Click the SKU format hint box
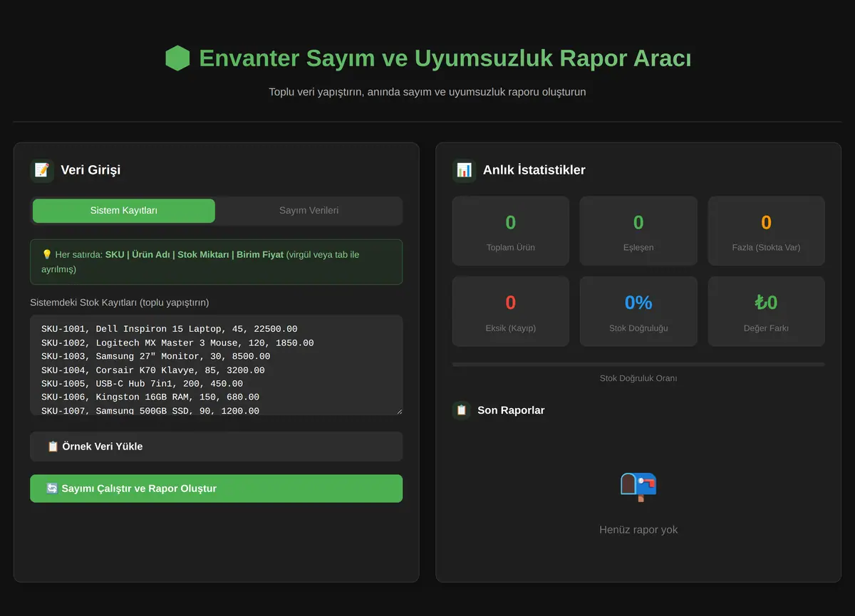Viewport: 855px width, 616px height. [217, 262]
